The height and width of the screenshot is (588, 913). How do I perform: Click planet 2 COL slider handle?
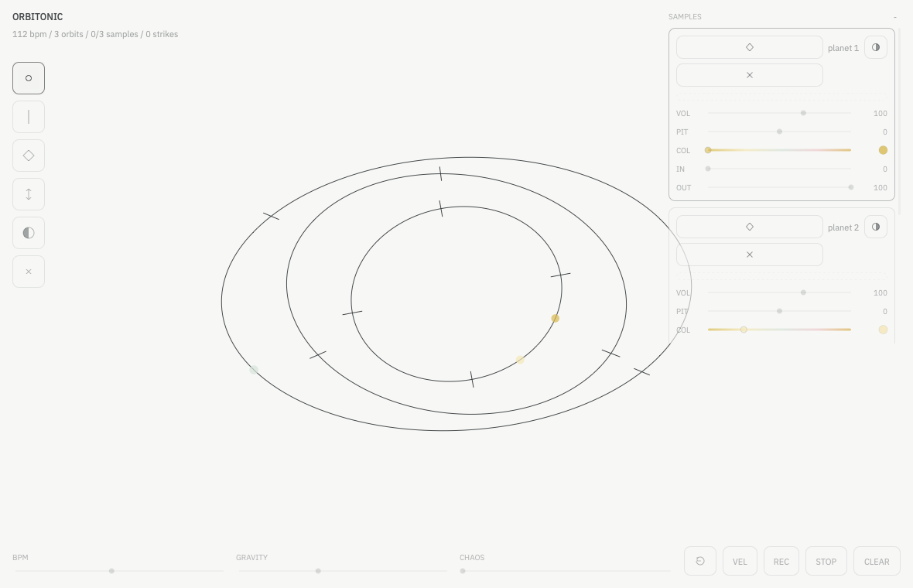point(744,330)
